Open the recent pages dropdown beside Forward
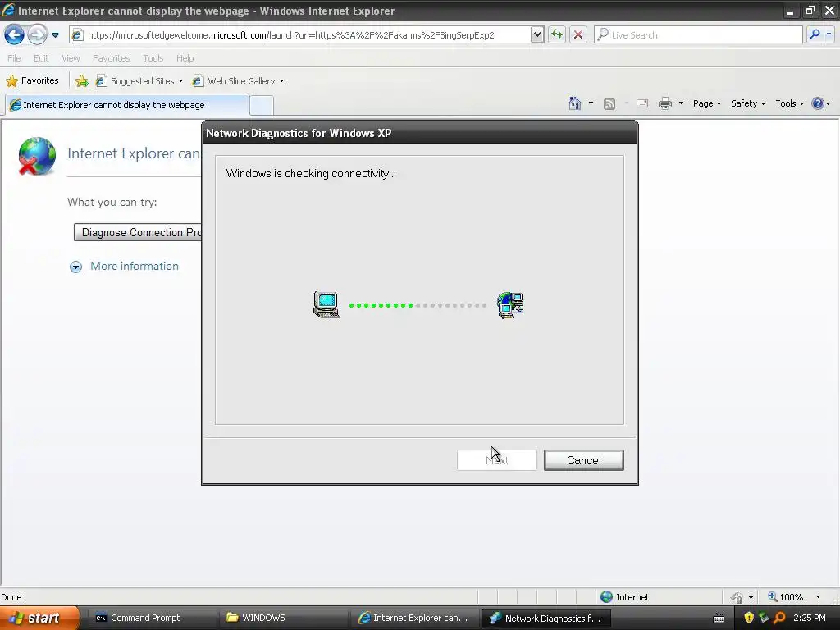 [x=55, y=35]
